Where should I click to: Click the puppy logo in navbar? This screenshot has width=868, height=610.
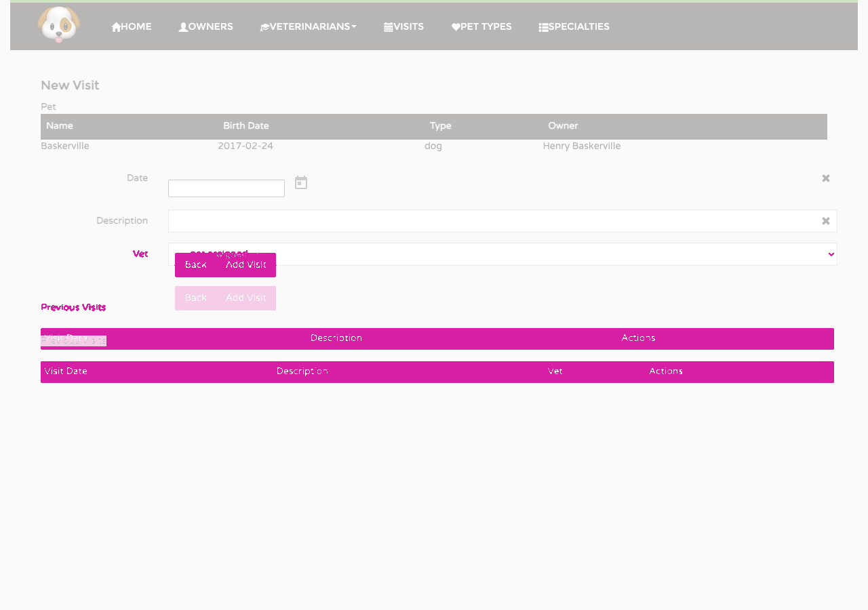pos(59,24)
